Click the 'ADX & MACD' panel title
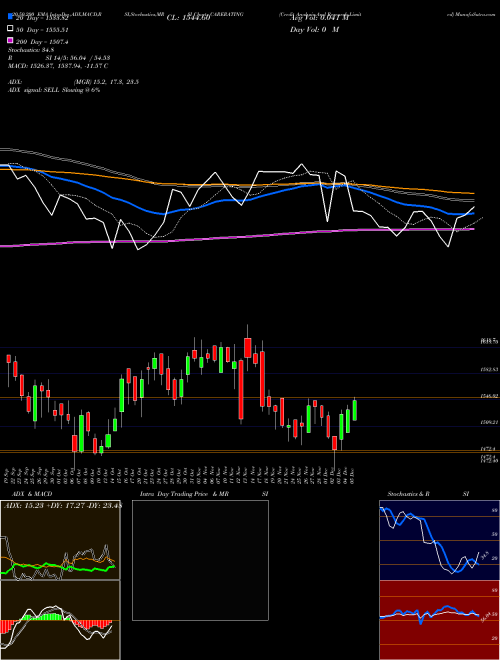 point(32,494)
